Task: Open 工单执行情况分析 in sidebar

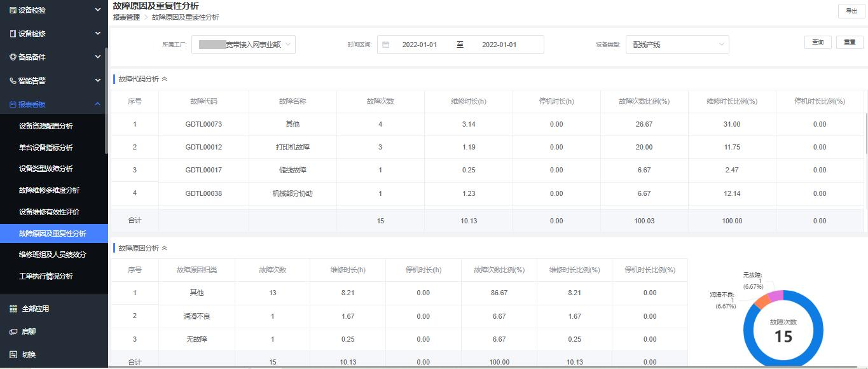Action: [46, 276]
